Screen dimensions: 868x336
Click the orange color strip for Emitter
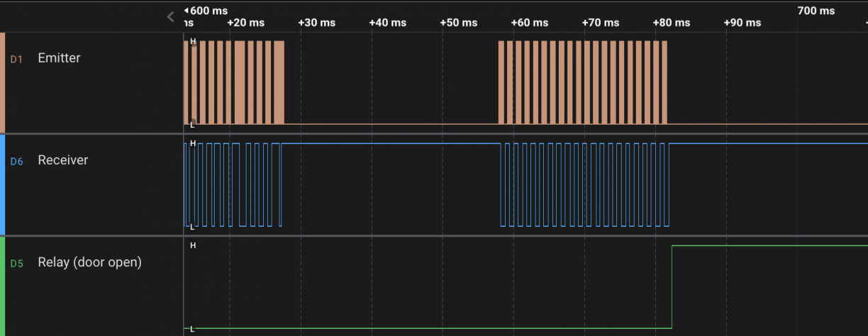2,82
